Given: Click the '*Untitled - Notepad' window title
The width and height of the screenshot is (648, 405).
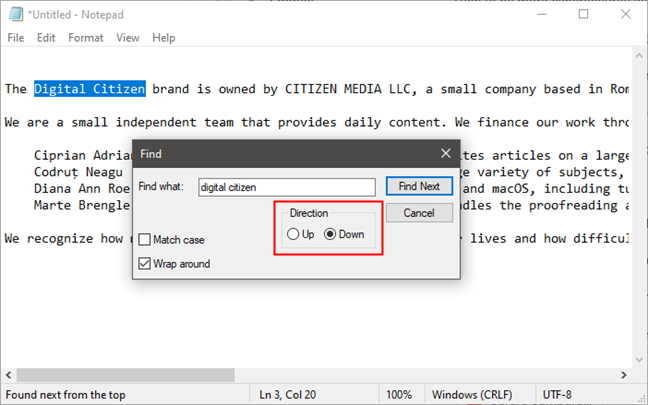Looking at the screenshot, I should [76, 15].
